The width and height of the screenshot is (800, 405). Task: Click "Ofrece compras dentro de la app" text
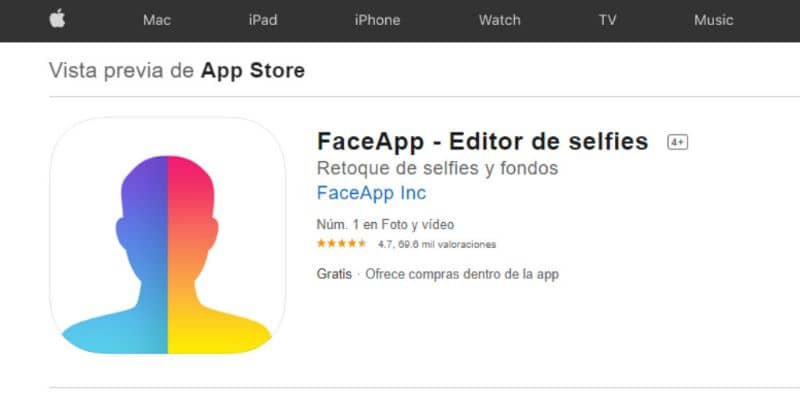[462, 274]
